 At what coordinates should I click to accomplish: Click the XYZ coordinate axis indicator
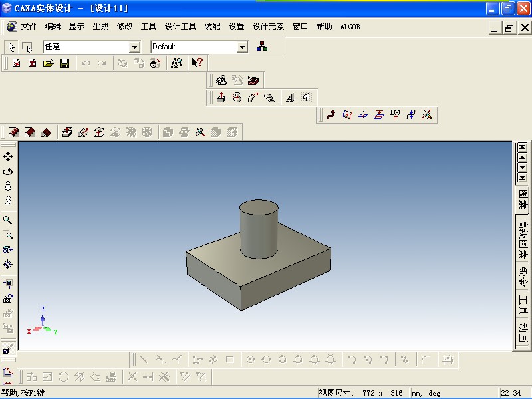pyautogui.click(x=42, y=321)
